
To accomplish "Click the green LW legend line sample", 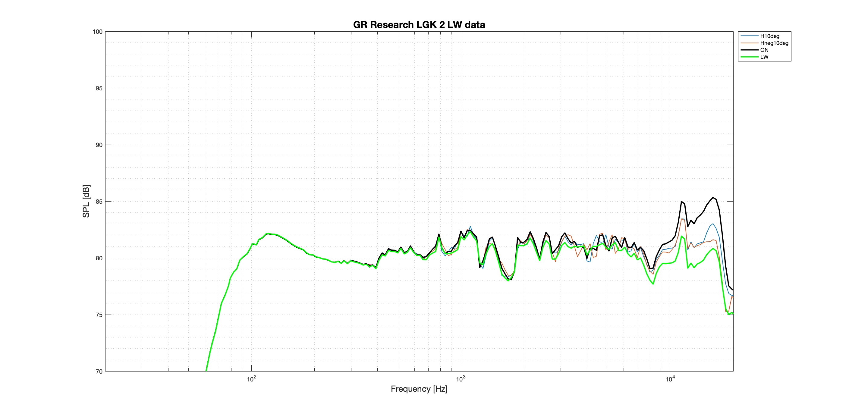I will click(x=749, y=57).
